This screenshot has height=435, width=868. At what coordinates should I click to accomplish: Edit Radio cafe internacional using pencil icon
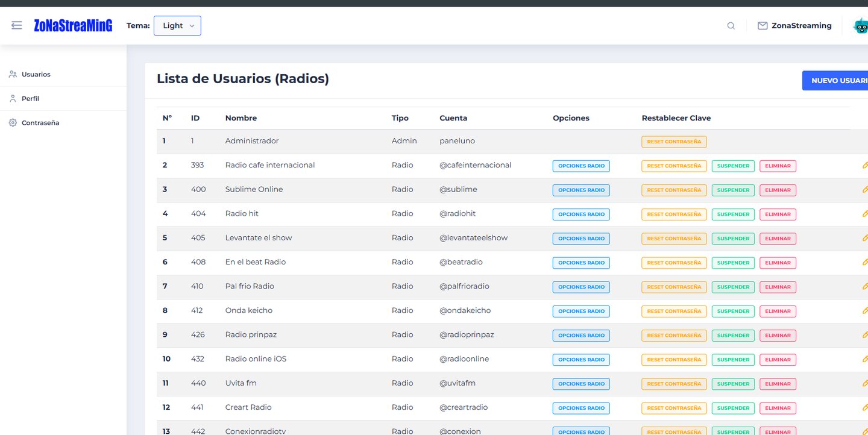pyautogui.click(x=865, y=164)
